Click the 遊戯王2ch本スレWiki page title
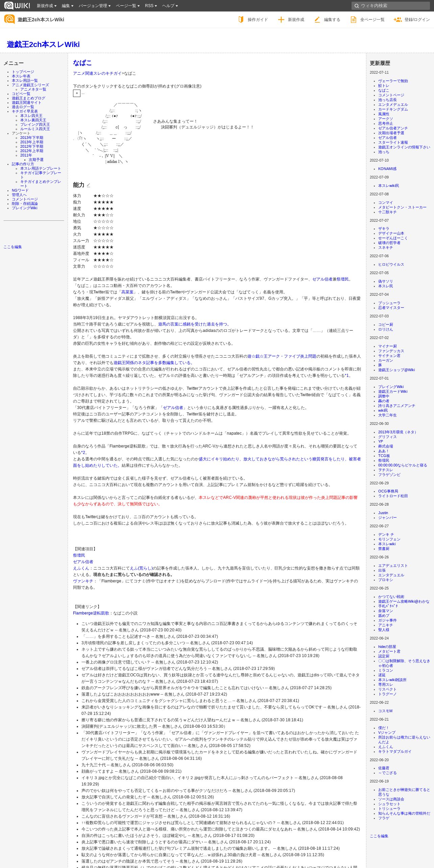Image resolution: width=434 pixels, height=868 pixels. [43, 44]
